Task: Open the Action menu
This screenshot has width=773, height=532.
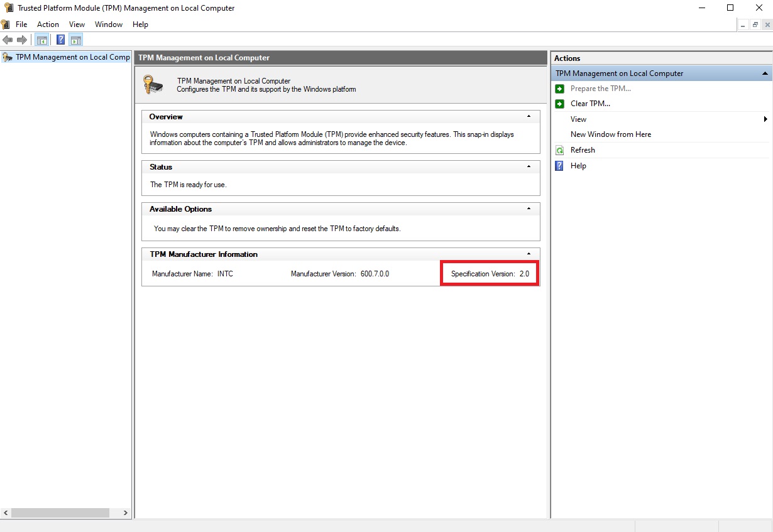Action: (48, 24)
